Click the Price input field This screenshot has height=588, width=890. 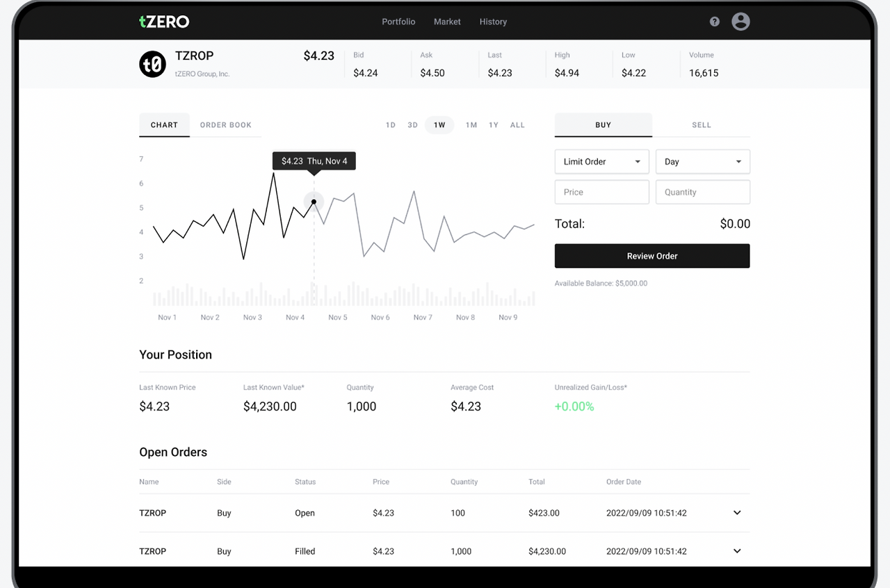pyautogui.click(x=602, y=193)
